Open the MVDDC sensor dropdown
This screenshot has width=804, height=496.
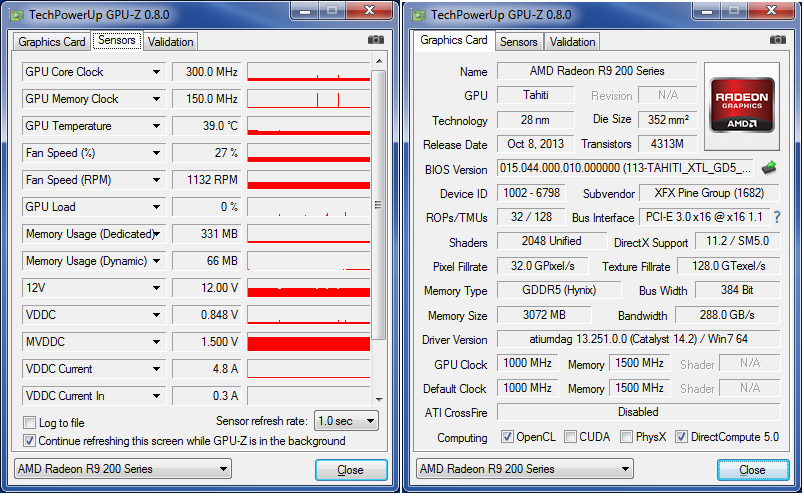coord(156,342)
